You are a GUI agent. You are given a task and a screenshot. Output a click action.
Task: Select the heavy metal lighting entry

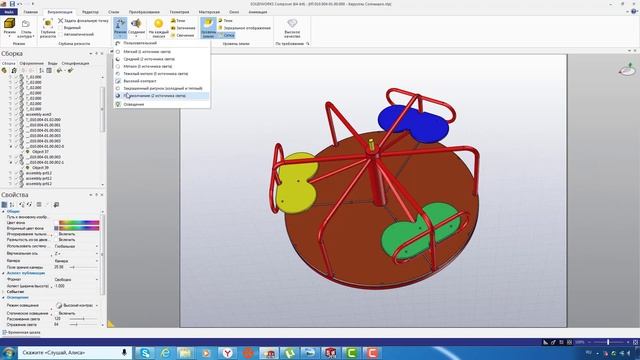tap(162, 73)
